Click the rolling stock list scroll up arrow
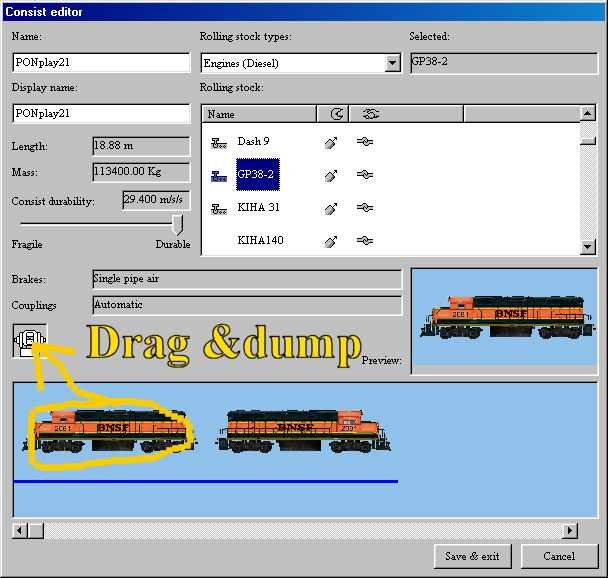Screen dimensions: 608x578 point(587,114)
